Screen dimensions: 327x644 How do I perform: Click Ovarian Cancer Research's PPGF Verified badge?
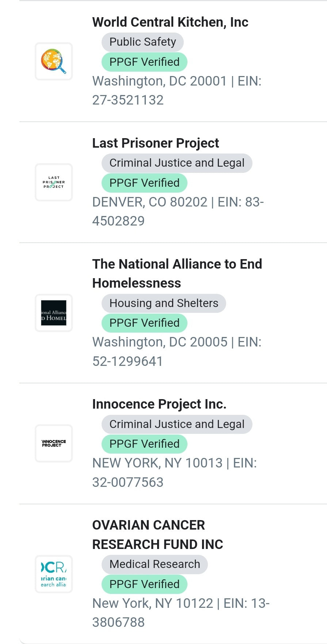tap(144, 584)
